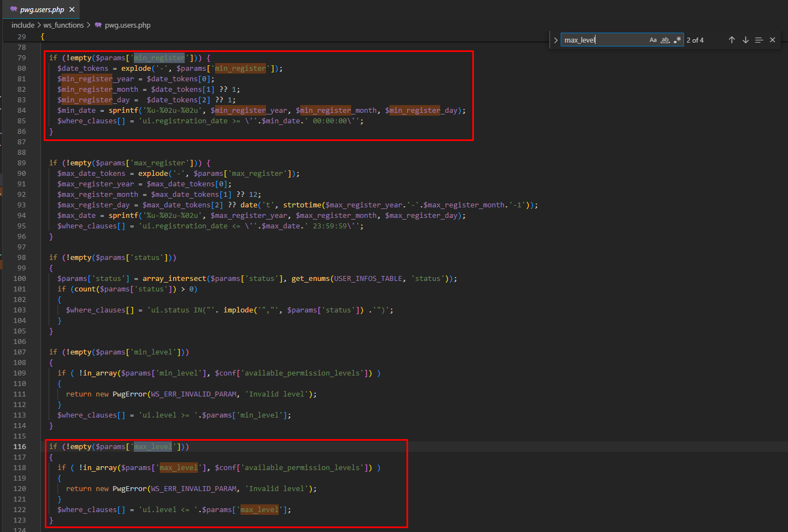This screenshot has width=788, height=532.
Task: Click 'available_permission_levels' on line 109
Action: (x=302, y=373)
